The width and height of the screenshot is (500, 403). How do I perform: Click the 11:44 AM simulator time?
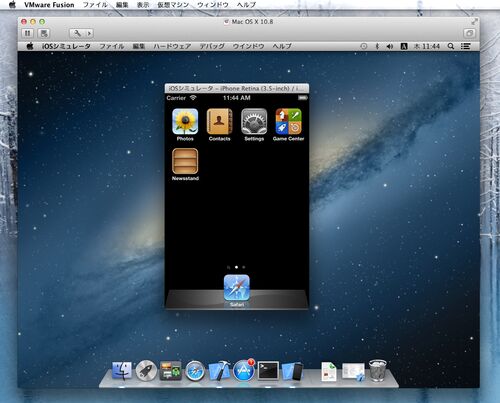click(x=237, y=98)
